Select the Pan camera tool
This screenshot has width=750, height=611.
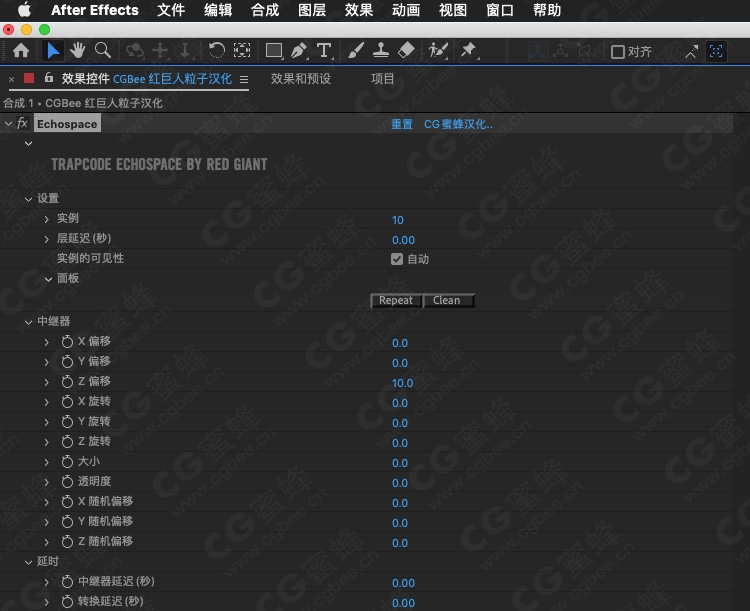pyautogui.click(x=160, y=51)
